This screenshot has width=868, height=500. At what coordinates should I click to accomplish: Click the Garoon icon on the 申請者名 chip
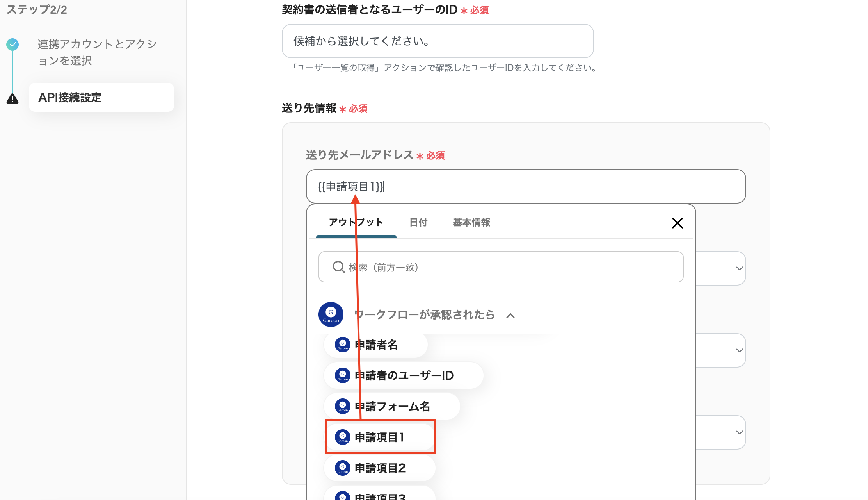[x=342, y=344]
